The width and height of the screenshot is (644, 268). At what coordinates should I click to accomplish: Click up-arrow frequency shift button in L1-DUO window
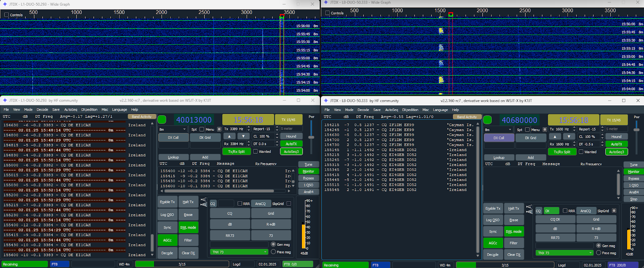point(229,136)
